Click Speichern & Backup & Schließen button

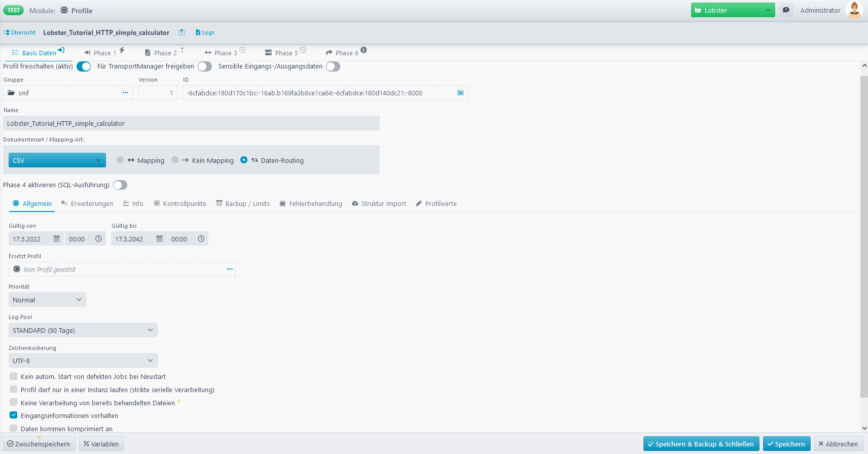tap(701, 444)
